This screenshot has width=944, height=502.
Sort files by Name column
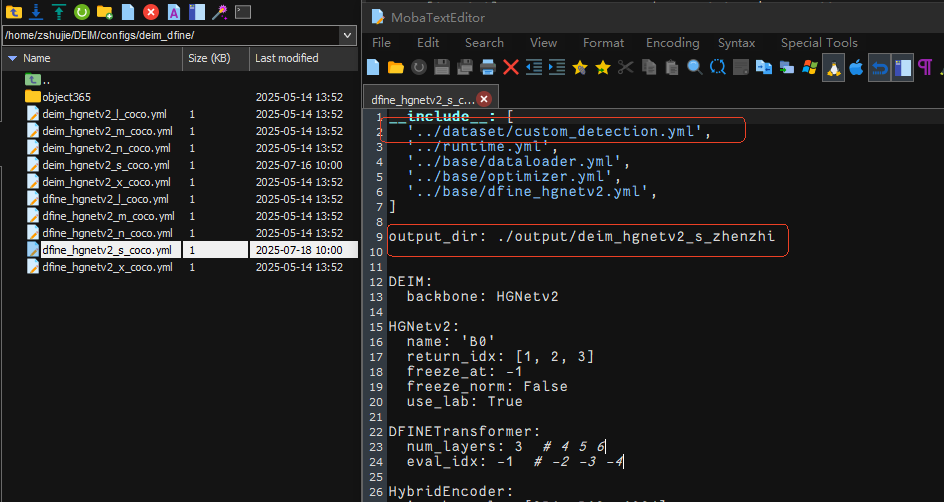point(92,58)
